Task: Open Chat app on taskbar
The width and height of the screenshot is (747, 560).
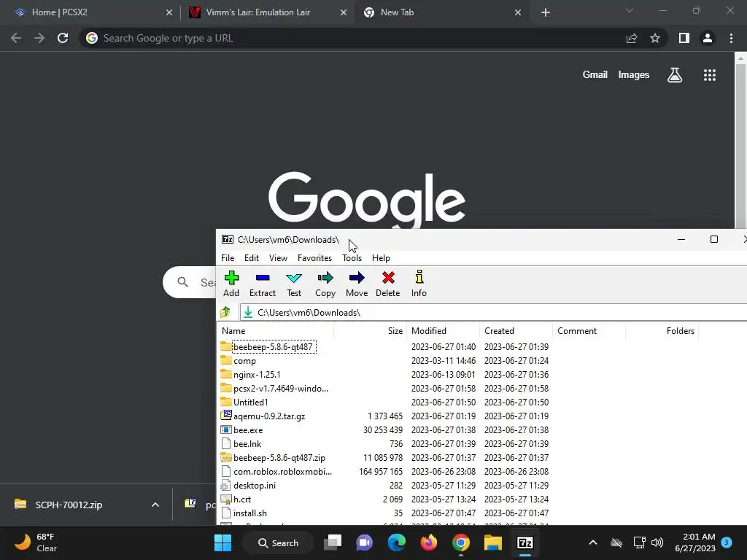Action: pyautogui.click(x=365, y=542)
